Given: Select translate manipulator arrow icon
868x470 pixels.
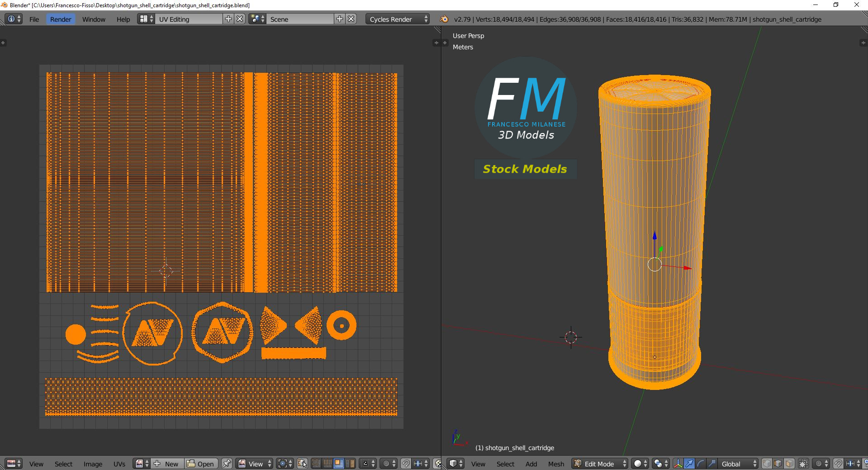Looking at the screenshot, I should [x=689, y=464].
